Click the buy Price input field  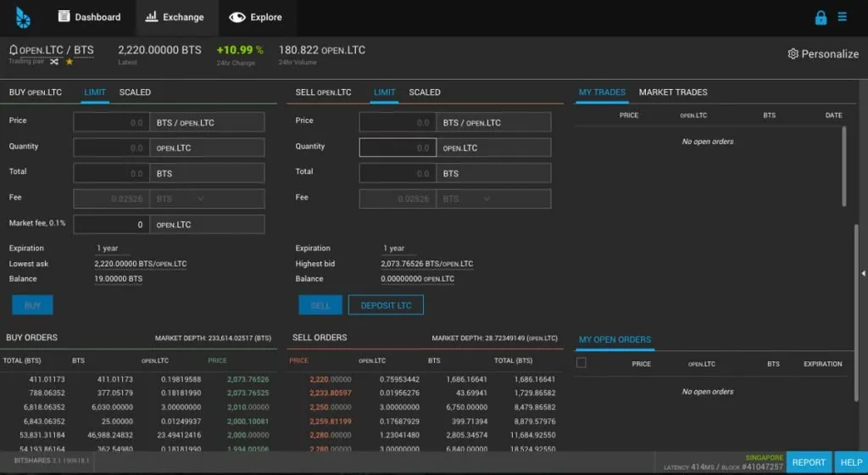pyautogui.click(x=111, y=122)
